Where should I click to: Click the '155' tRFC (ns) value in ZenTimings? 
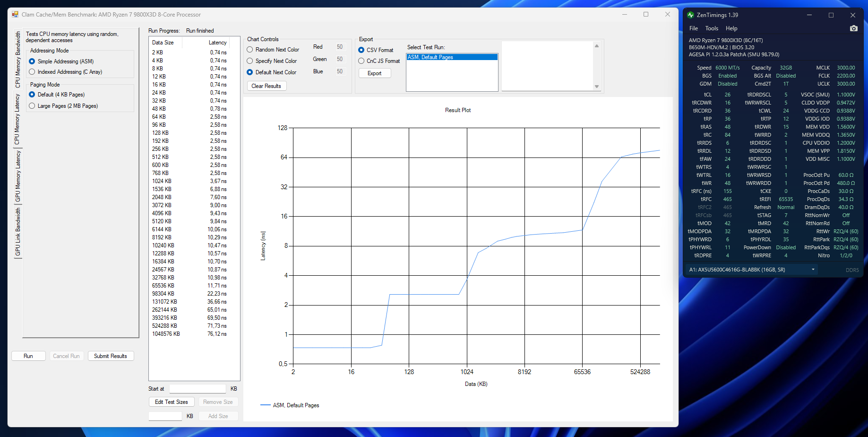coord(728,191)
